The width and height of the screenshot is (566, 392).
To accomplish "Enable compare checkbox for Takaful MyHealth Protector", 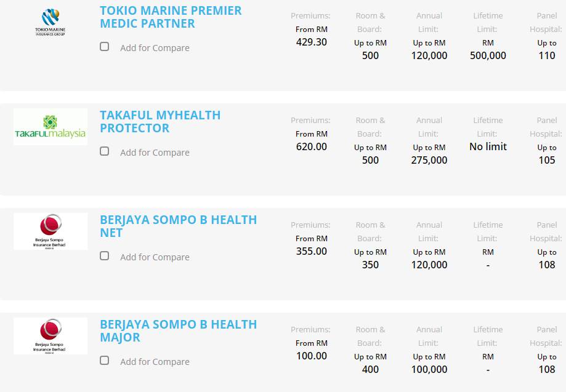I will point(105,151).
